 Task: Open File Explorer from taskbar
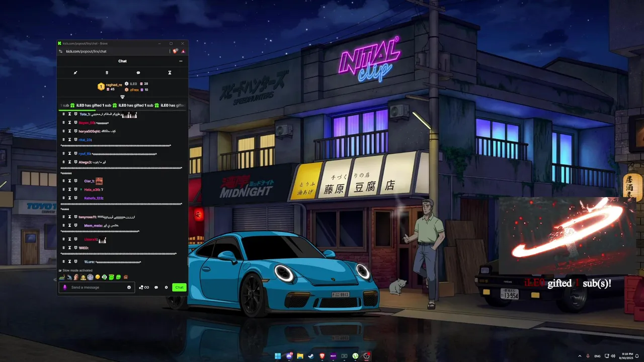point(300,356)
